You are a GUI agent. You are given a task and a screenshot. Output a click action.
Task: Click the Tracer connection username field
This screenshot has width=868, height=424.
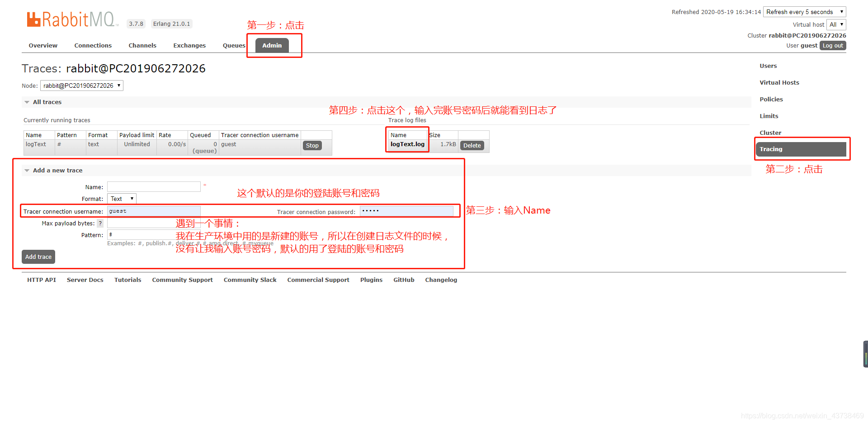154,211
